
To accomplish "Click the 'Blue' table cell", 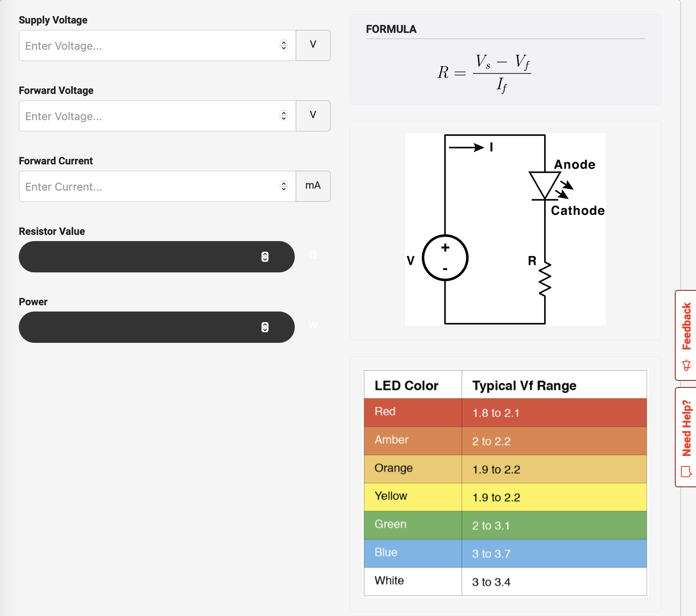I will pyautogui.click(x=413, y=553).
